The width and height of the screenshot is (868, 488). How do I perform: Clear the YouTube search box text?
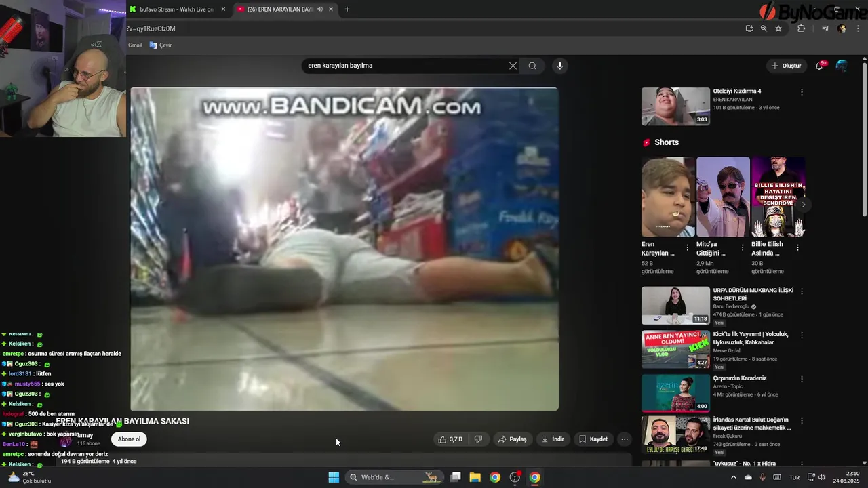pyautogui.click(x=513, y=66)
